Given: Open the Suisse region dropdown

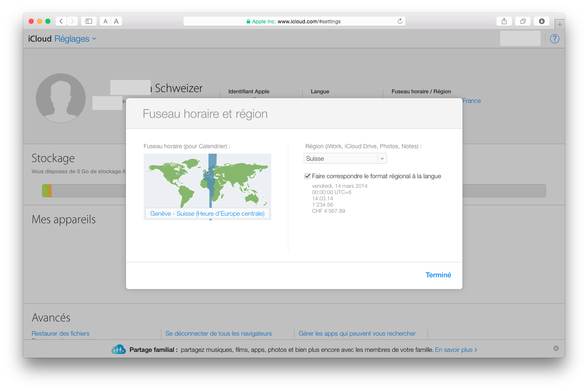Looking at the screenshot, I should point(345,159).
